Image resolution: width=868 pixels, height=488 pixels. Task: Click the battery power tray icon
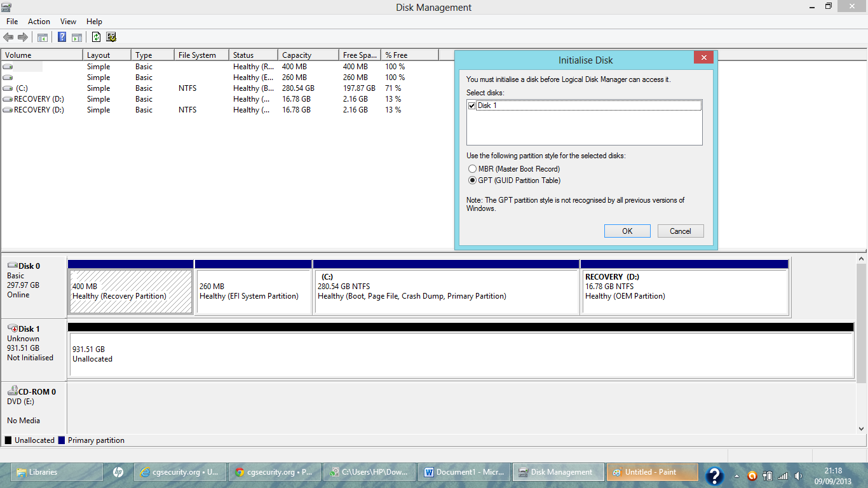(768, 476)
